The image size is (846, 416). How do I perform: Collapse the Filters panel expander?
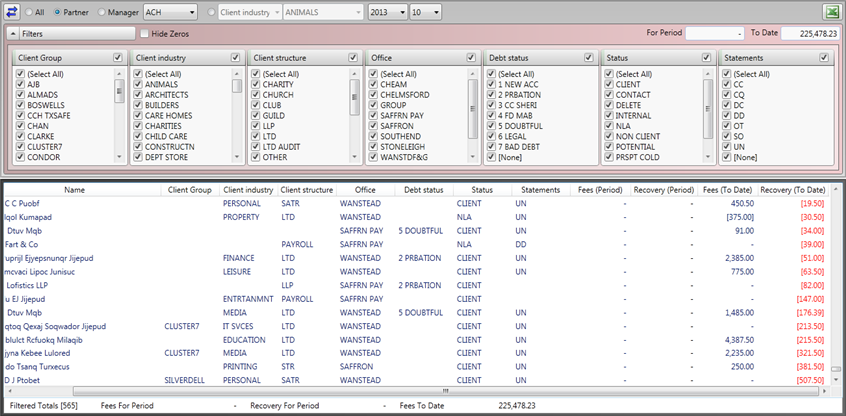[13, 33]
